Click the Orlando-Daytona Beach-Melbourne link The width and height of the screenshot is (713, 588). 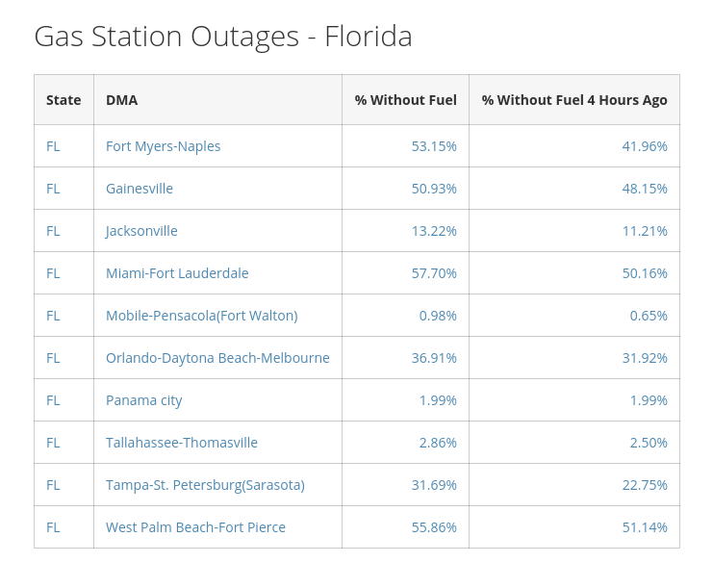tap(217, 358)
